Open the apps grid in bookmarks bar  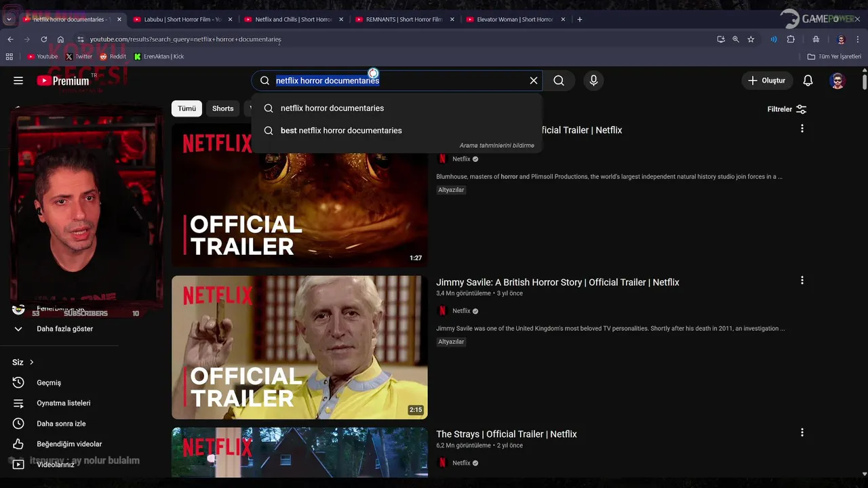[x=9, y=56]
